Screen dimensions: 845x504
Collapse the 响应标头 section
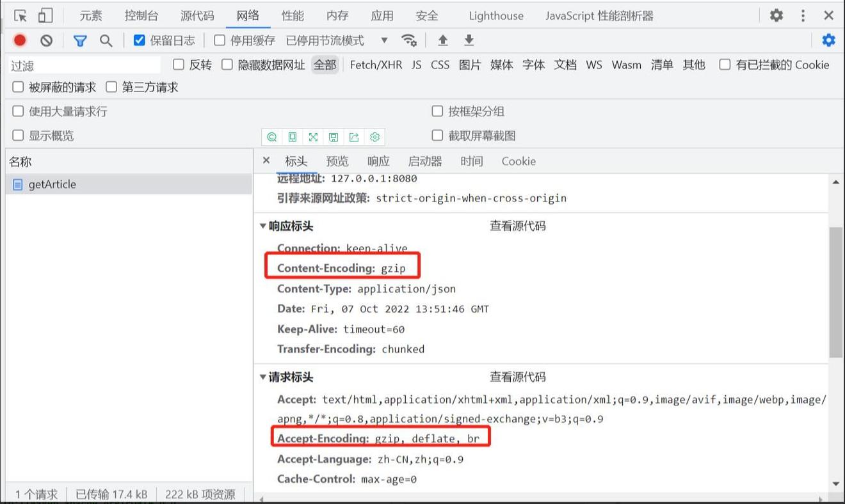point(263,226)
